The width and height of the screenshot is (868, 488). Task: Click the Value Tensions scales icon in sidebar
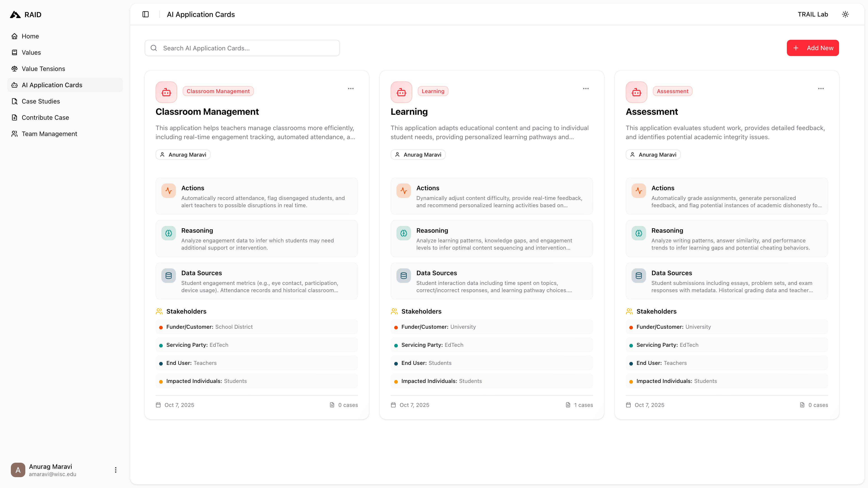click(x=14, y=68)
